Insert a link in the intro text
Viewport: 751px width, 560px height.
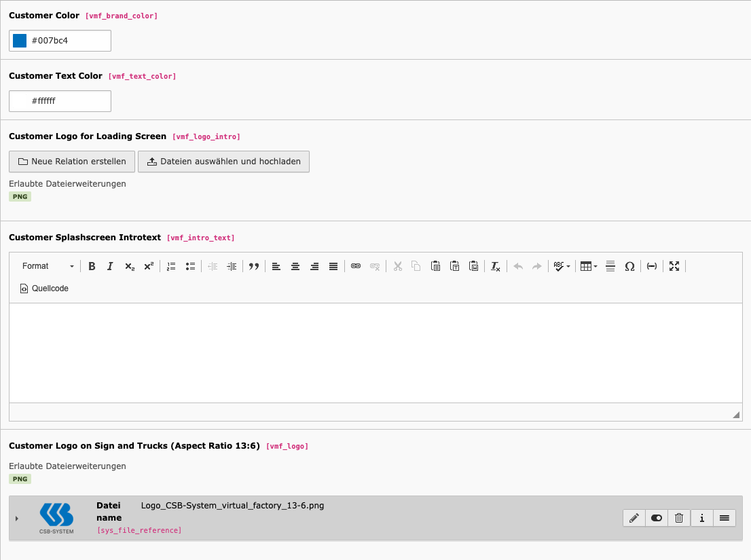pyautogui.click(x=356, y=267)
